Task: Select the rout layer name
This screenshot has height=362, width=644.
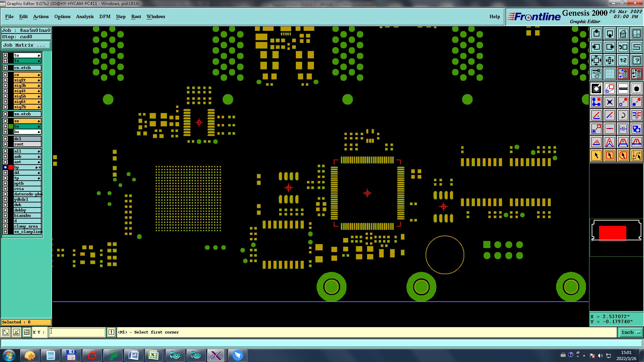Action: pos(27,144)
